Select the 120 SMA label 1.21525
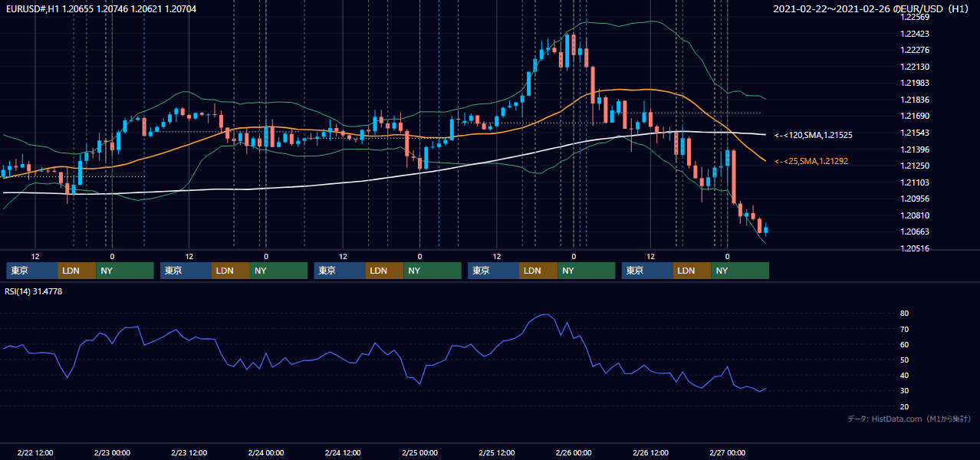This screenshot has height=460, width=980. point(814,136)
